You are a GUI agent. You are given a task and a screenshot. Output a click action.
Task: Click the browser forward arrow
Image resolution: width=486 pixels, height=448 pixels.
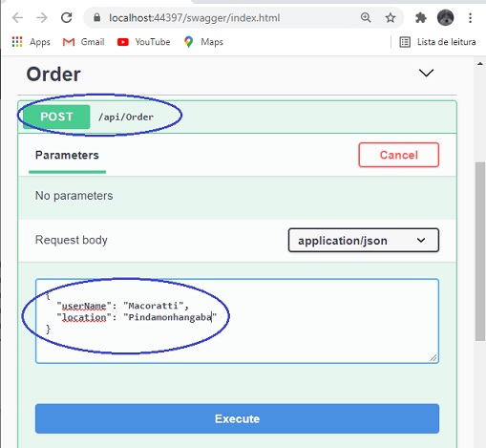click(x=42, y=17)
